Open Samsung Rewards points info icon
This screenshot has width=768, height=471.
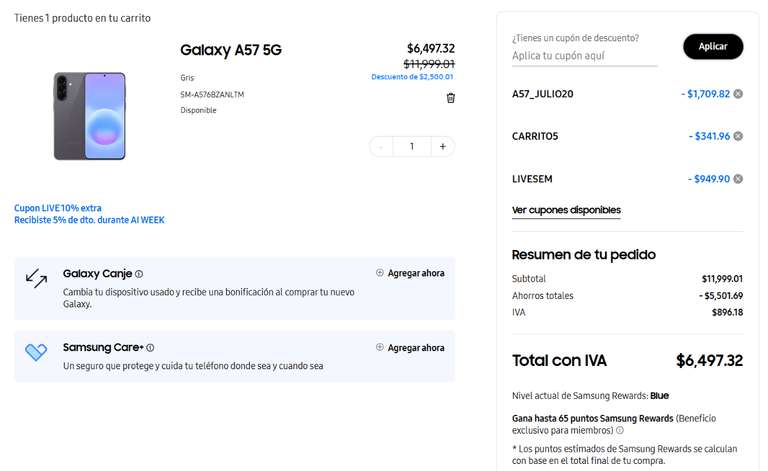pyautogui.click(x=620, y=430)
